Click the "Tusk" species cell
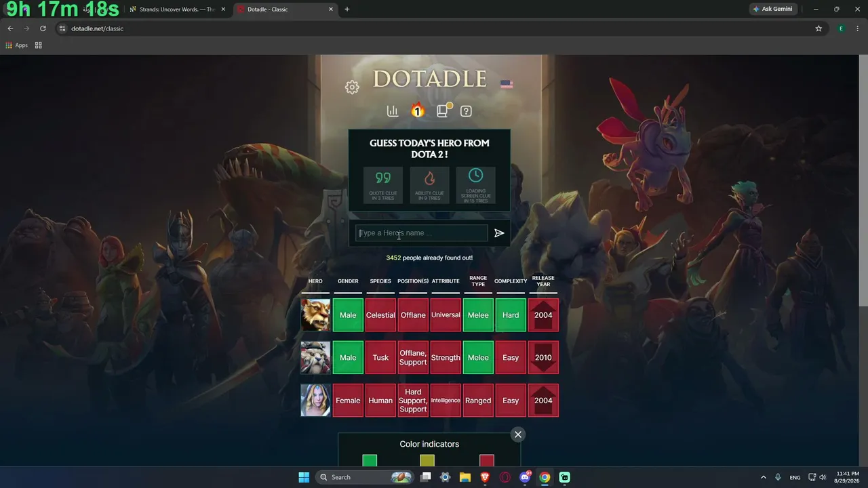This screenshot has width=868, height=488. click(380, 358)
